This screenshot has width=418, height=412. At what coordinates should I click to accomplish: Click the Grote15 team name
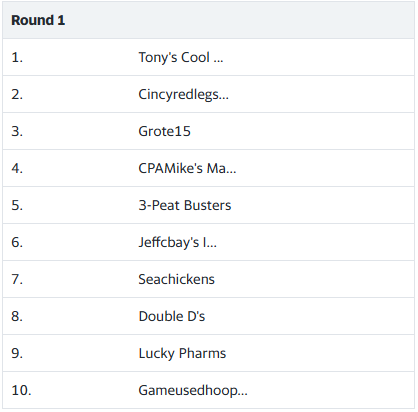click(164, 131)
